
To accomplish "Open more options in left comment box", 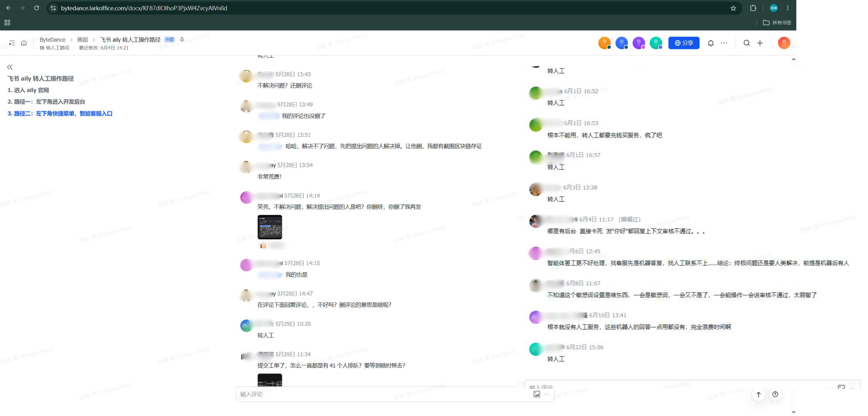I will coord(547,394).
